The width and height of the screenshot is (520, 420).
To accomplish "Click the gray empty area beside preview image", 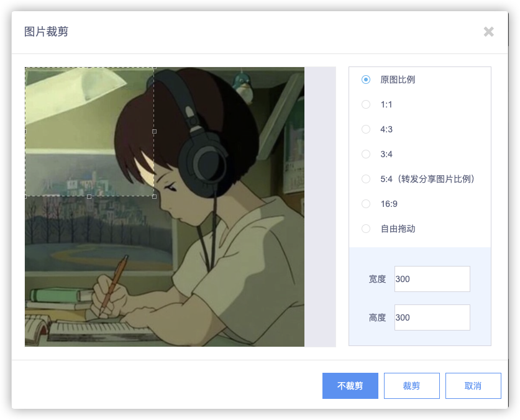I will point(320,207).
